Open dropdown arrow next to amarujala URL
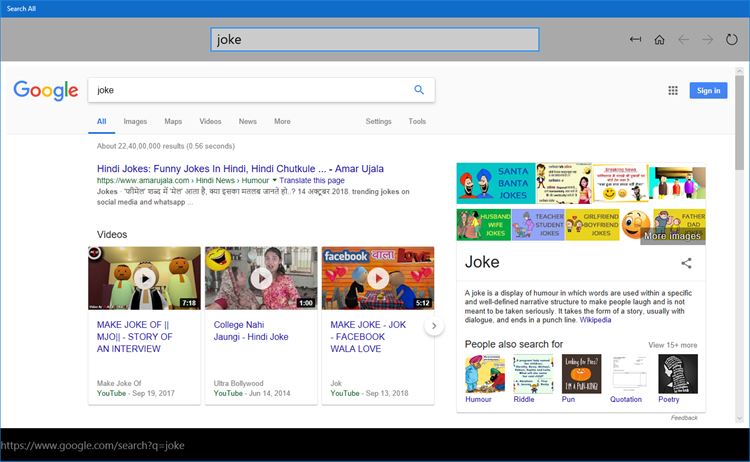This screenshot has height=462, width=750. coord(275,180)
